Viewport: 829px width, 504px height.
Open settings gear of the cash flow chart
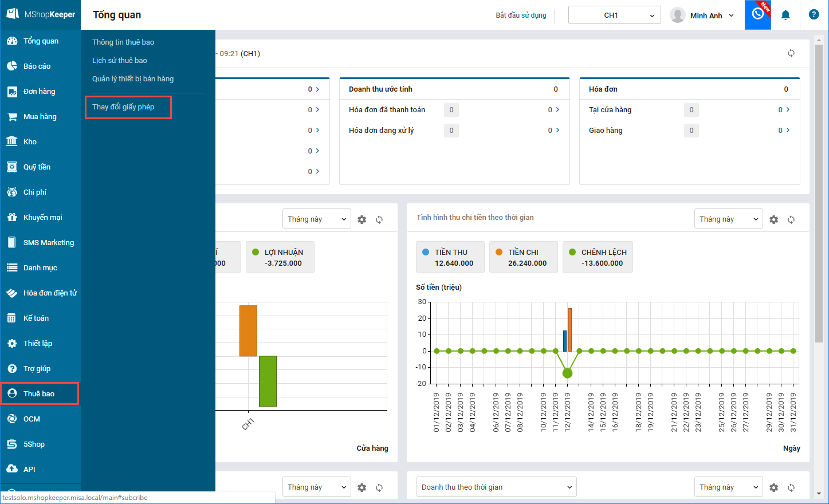[x=773, y=219]
